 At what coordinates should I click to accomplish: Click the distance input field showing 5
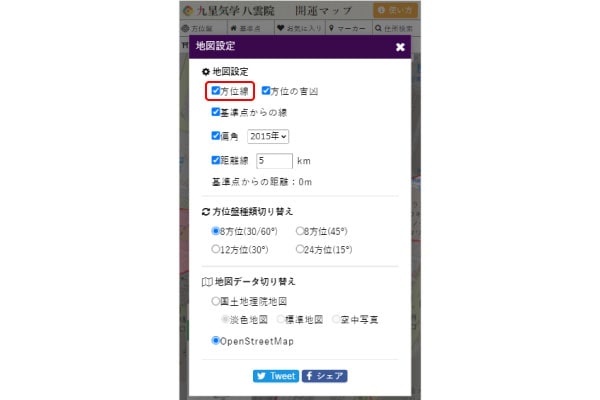click(x=274, y=161)
